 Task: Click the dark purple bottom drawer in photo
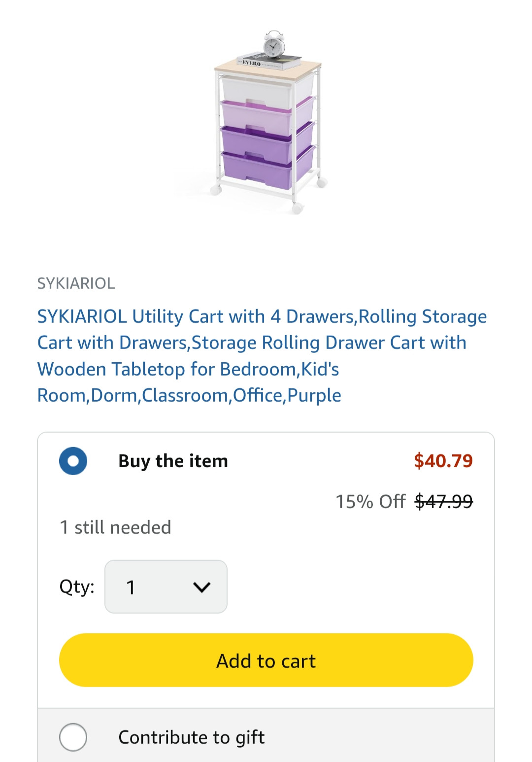click(267, 169)
